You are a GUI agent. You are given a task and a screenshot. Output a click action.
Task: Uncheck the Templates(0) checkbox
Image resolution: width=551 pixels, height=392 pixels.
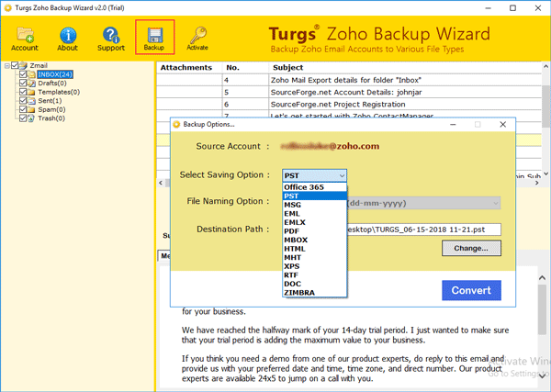pyautogui.click(x=23, y=92)
